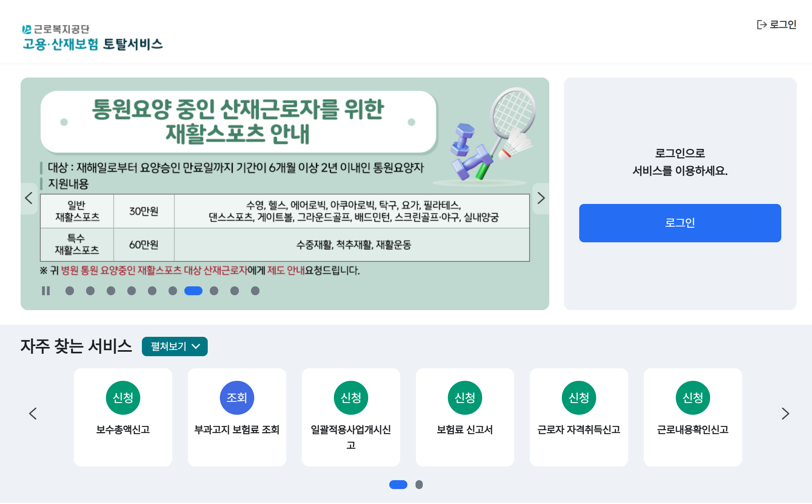Image resolution: width=812 pixels, height=504 pixels.
Task: Click the blue 조회 icon above 부과고지 보험료 조회
Action: click(237, 397)
